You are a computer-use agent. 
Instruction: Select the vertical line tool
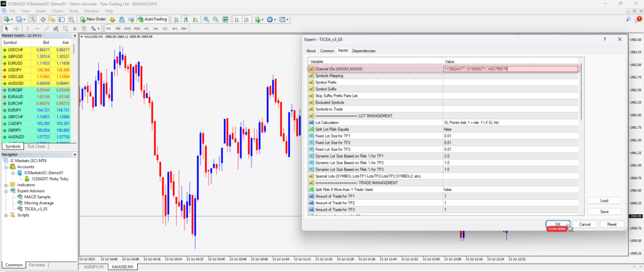point(28,28)
